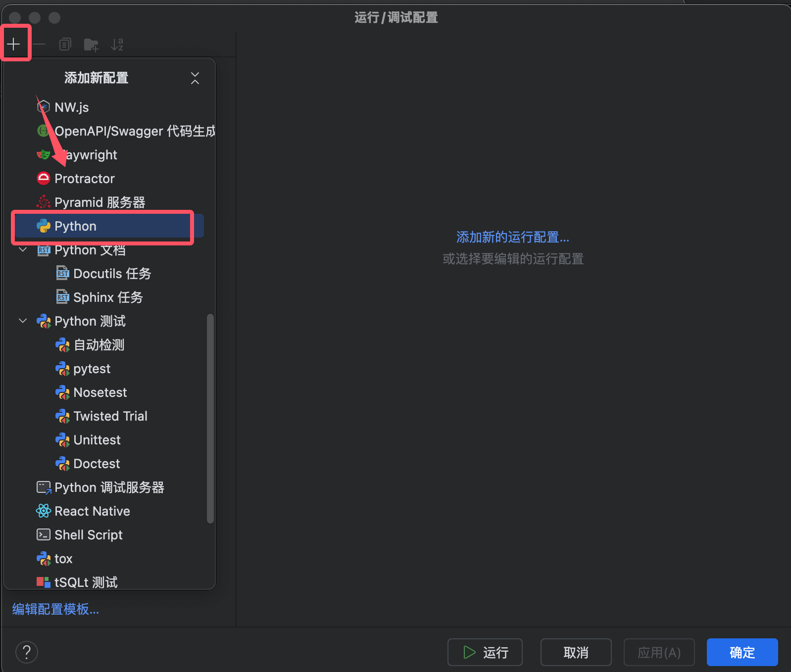Image resolution: width=791 pixels, height=672 pixels.
Task: Click the plus icon to add configuration
Action: coord(14,45)
